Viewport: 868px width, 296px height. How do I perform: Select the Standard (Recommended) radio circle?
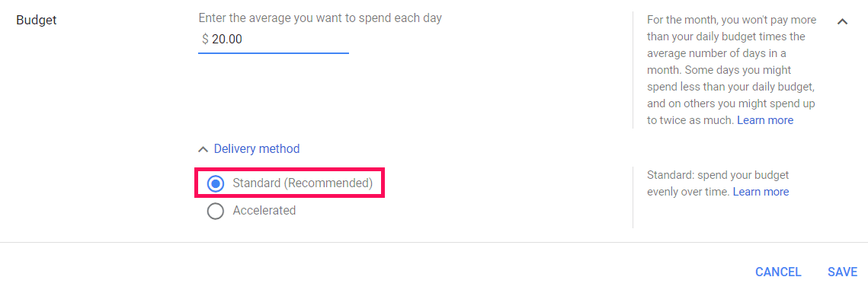pyautogui.click(x=216, y=183)
